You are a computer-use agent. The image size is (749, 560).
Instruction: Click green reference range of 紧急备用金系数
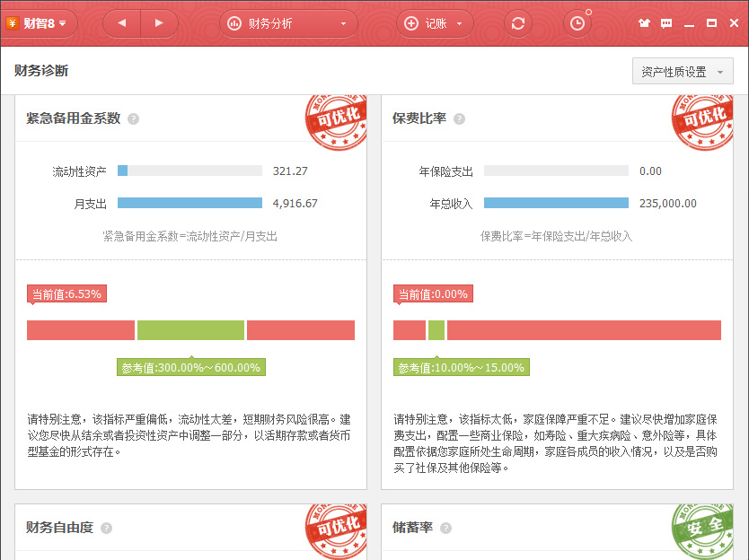pyautogui.click(x=190, y=330)
